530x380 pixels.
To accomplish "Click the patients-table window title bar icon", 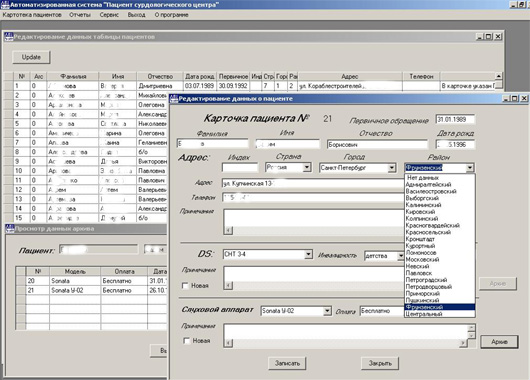I will [x=9, y=37].
